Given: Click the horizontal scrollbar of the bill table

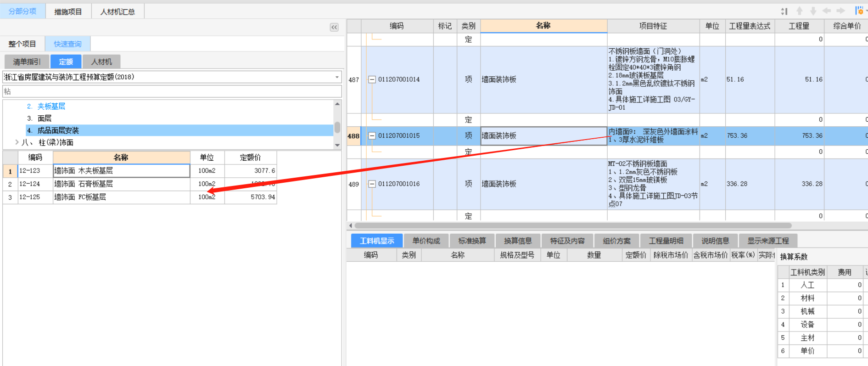Looking at the screenshot, I should (573, 225).
